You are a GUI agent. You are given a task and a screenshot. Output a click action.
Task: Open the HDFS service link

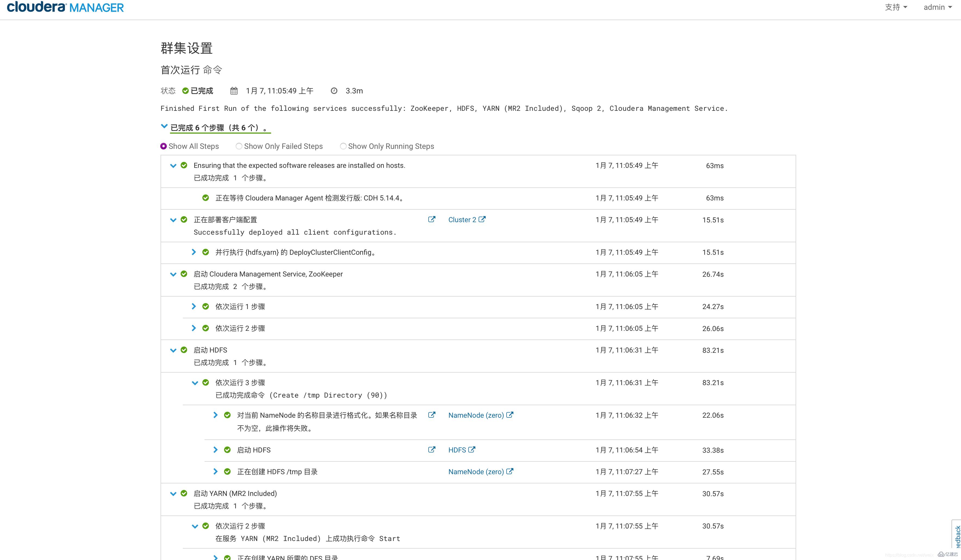pyautogui.click(x=457, y=450)
